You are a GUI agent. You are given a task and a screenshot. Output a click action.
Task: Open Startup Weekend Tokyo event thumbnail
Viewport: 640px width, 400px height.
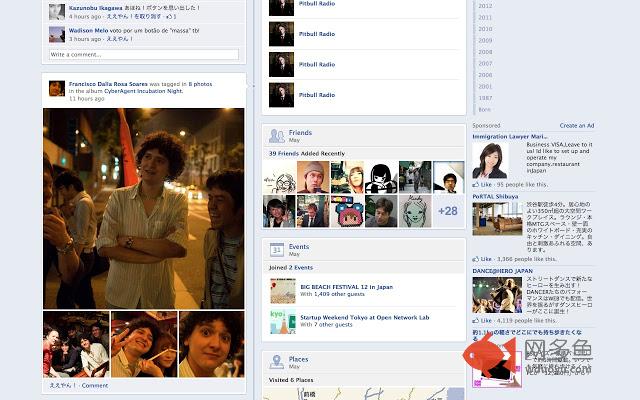point(283,322)
